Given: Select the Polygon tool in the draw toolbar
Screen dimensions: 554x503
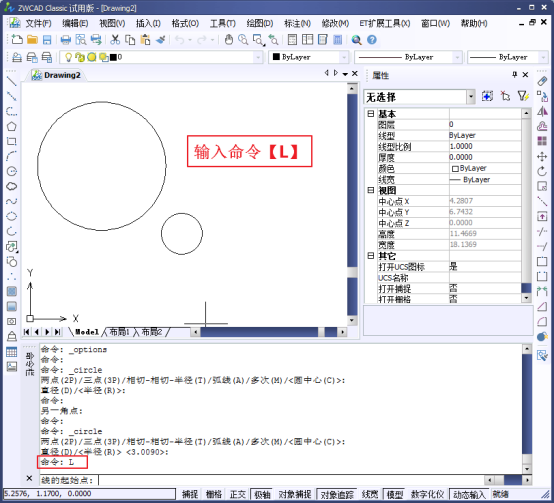Looking at the screenshot, I should point(11,126).
